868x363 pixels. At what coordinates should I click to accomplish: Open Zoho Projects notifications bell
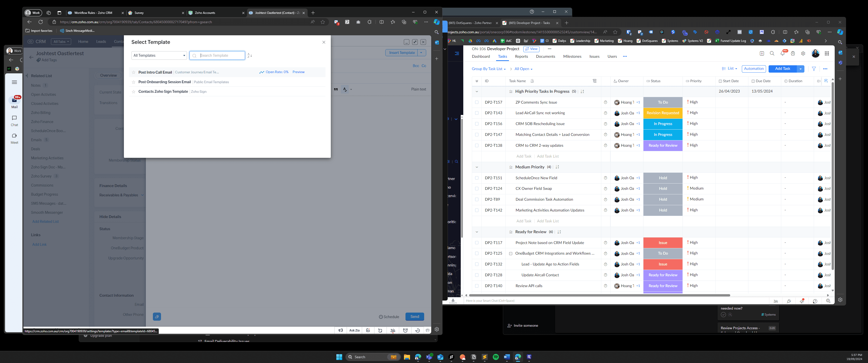pos(782,53)
